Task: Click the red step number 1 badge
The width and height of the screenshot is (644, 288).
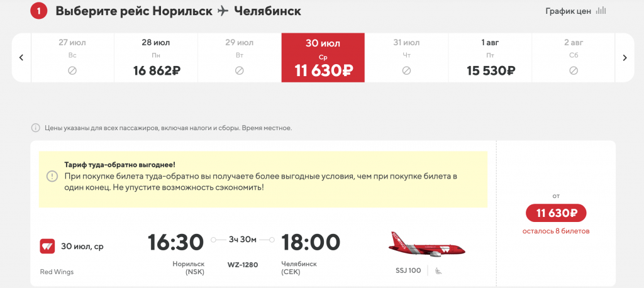Action: click(x=39, y=11)
